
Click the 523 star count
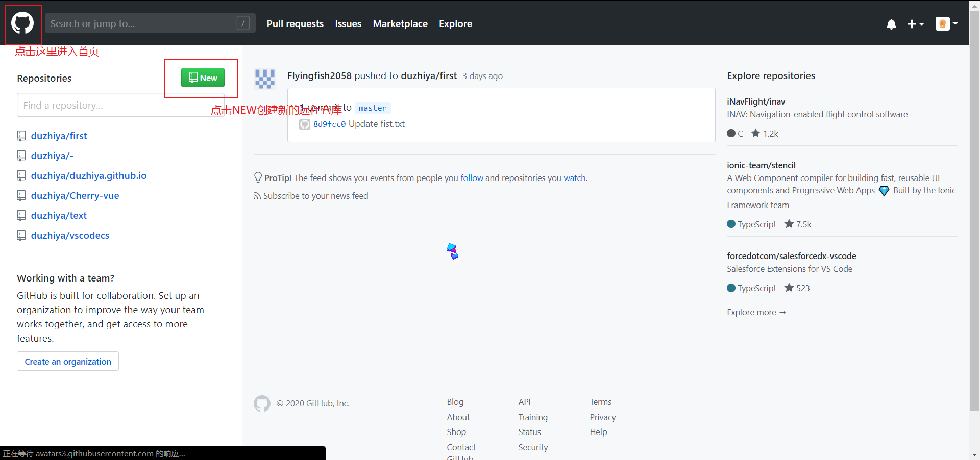[797, 288]
